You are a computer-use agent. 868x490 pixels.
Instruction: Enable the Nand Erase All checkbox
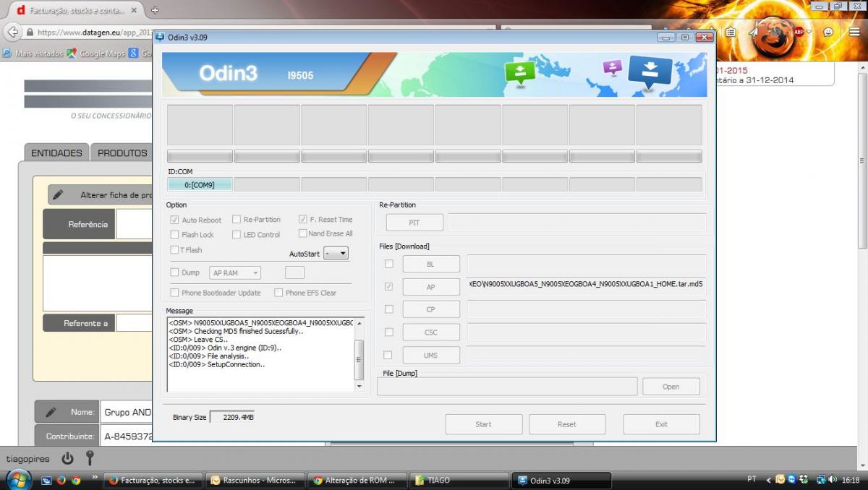[303, 233]
